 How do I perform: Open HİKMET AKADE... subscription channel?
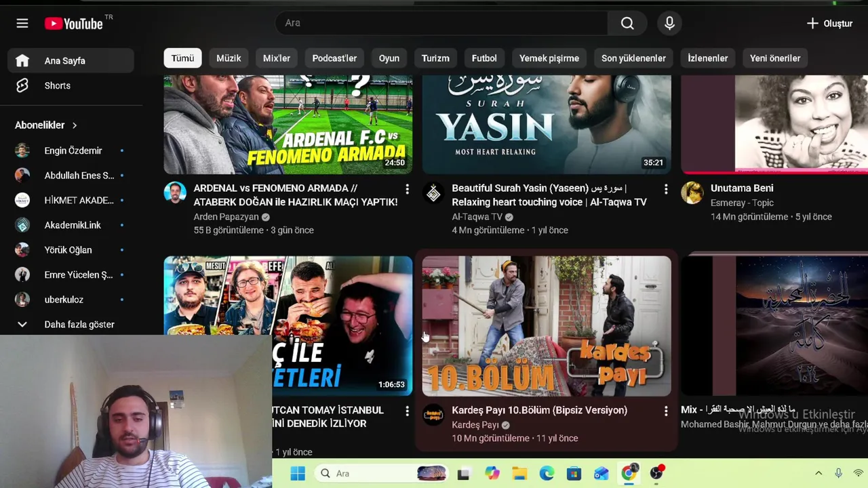[71, 200]
